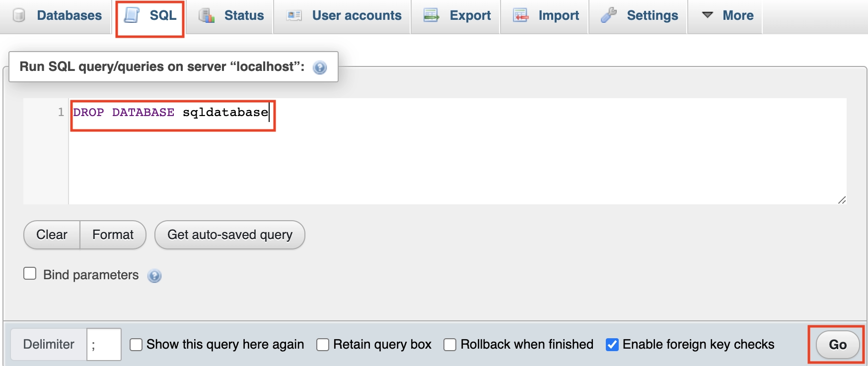This screenshot has width=868, height=366.
Task: Tick Show this query here again
Action: point(136,345)
